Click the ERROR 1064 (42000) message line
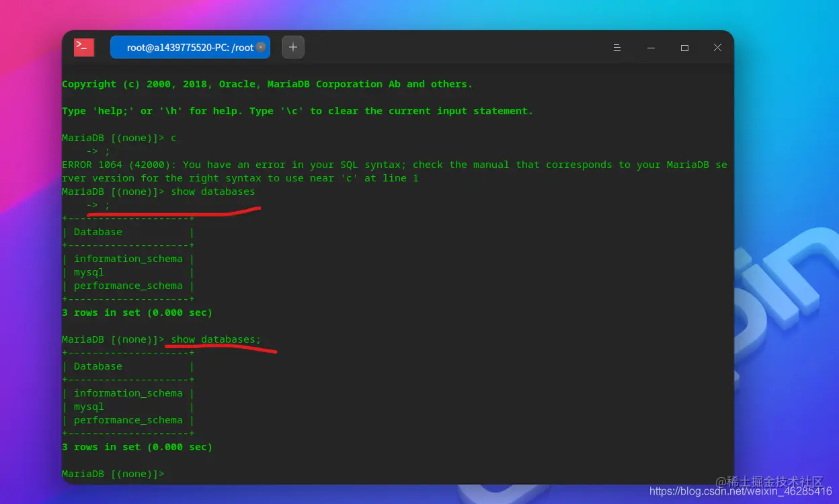Screen dimensions: 839x504 pos(395,165)
